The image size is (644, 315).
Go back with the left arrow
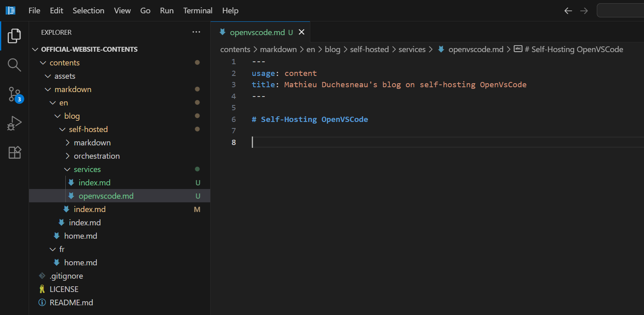click(x=568, y=11)
